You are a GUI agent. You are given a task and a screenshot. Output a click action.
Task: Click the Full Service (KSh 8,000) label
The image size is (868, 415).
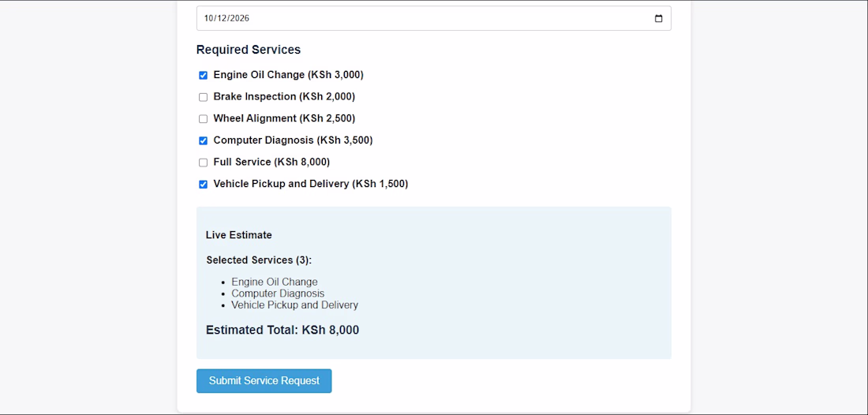pos(271,162)
